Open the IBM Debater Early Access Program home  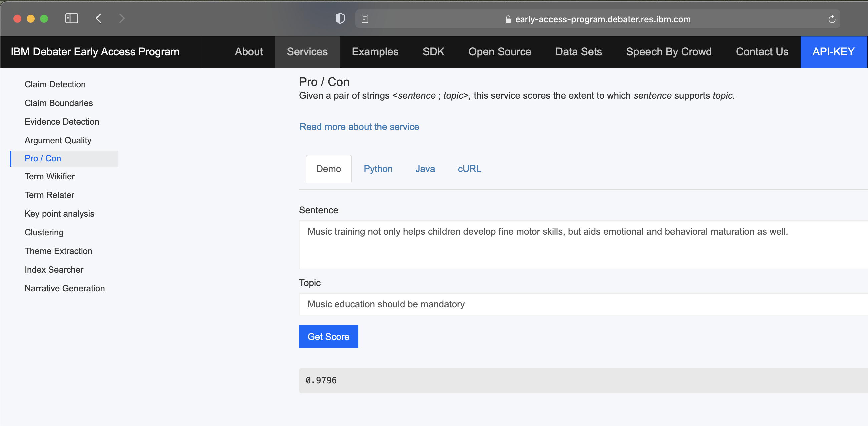[95, 52]
